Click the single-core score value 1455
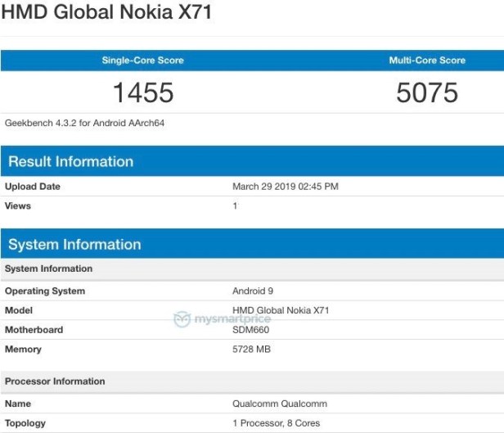The width and height of the screenshot is (504, 433). 143,92
